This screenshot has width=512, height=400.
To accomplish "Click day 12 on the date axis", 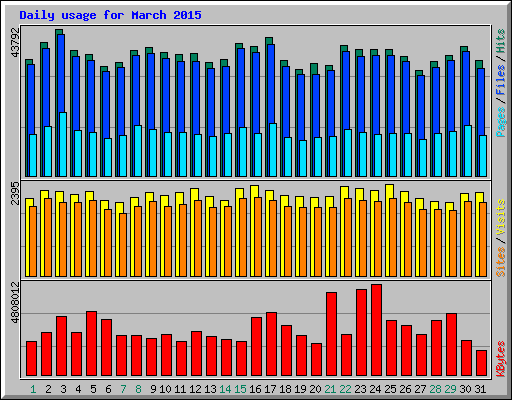I will point(195,389).
